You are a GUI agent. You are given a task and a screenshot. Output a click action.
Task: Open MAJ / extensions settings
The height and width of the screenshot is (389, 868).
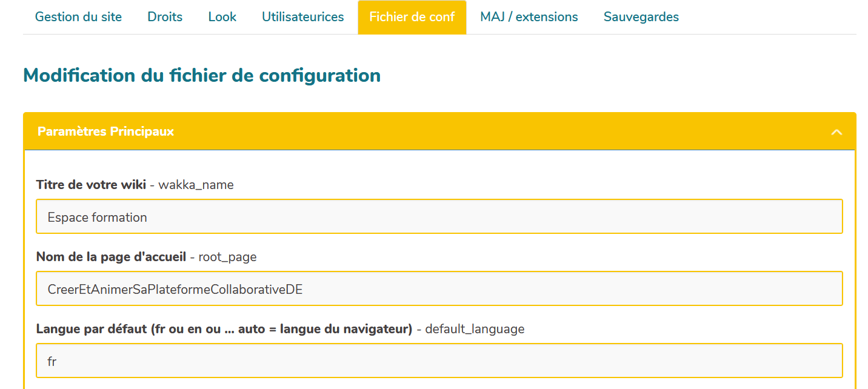[x=529, y=17]
